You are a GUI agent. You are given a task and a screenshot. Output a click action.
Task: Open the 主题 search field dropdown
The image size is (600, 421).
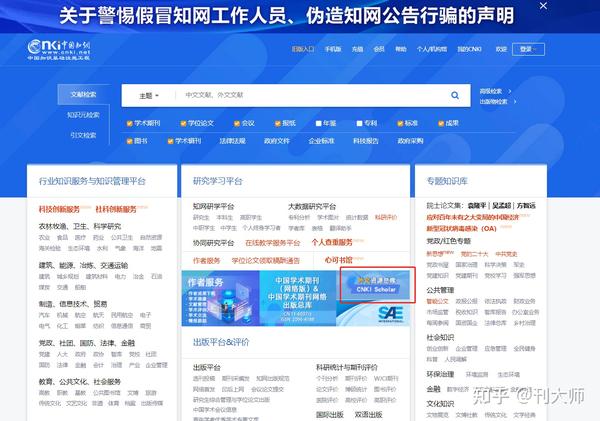149,96
